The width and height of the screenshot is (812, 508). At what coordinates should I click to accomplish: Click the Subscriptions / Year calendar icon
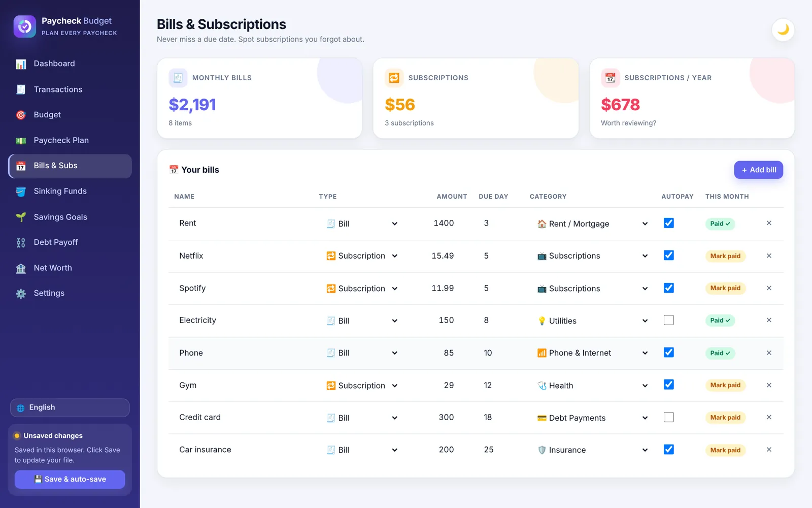611,78
